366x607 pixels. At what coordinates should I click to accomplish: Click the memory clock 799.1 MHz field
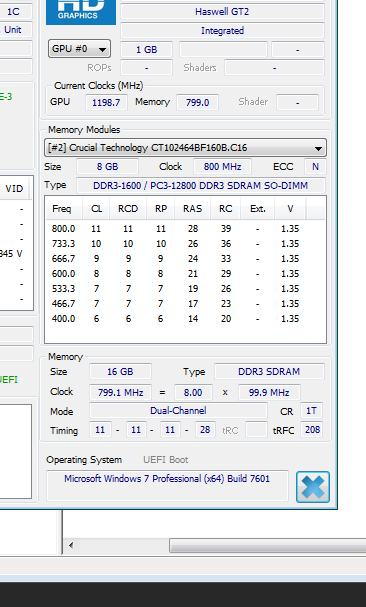[120, 392]
